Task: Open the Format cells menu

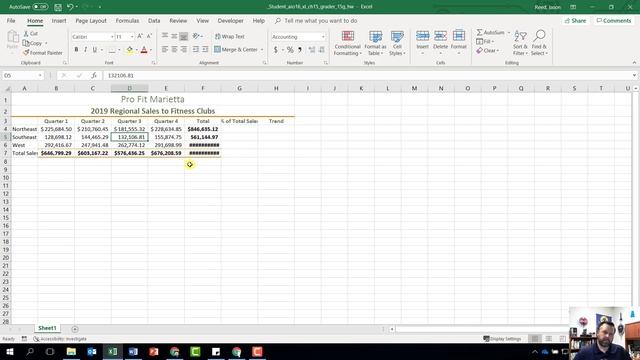Action: click(459, 43)
